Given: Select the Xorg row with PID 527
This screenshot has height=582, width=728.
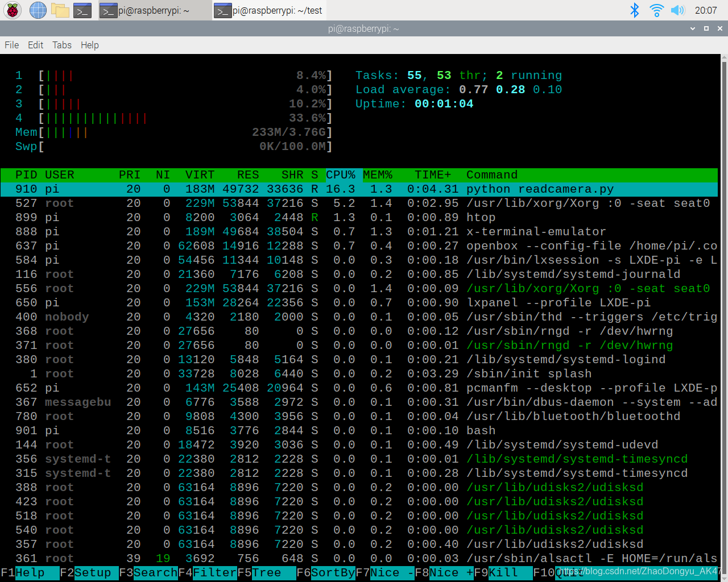Looking at the screenshot, I should [x=359, y=203].
